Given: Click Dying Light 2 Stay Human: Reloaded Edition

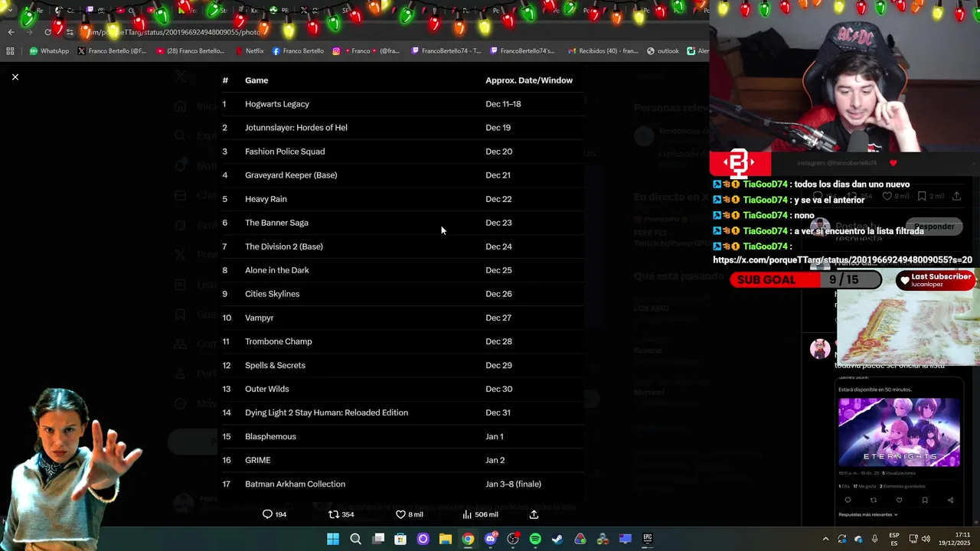Looking at the screenshot, I should point(326,412).
